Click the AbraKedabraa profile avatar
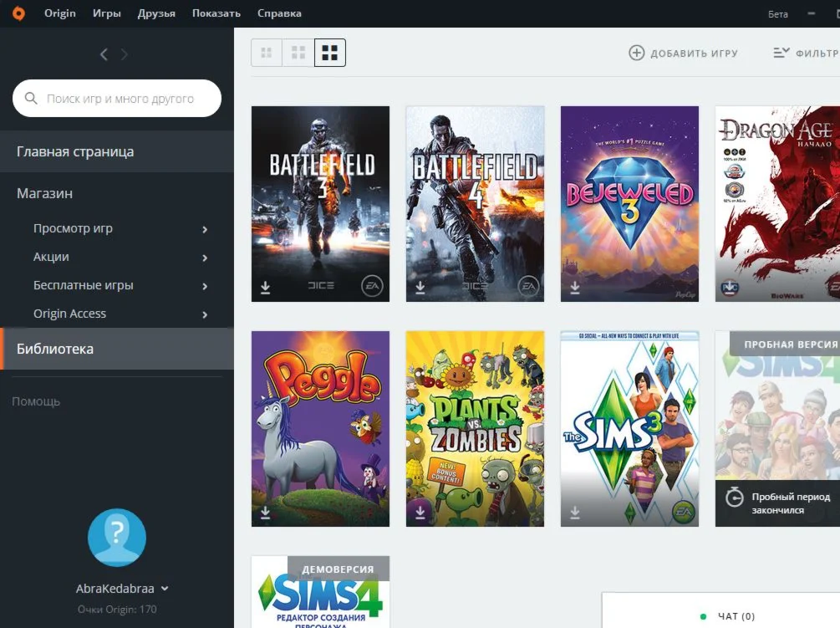This screenshot has height=628, width=840. (117, 538)
